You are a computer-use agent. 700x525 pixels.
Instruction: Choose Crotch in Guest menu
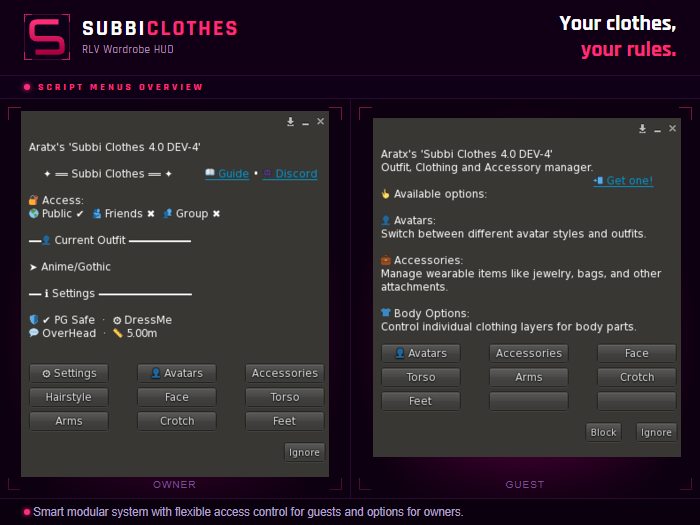pos(637,378)
